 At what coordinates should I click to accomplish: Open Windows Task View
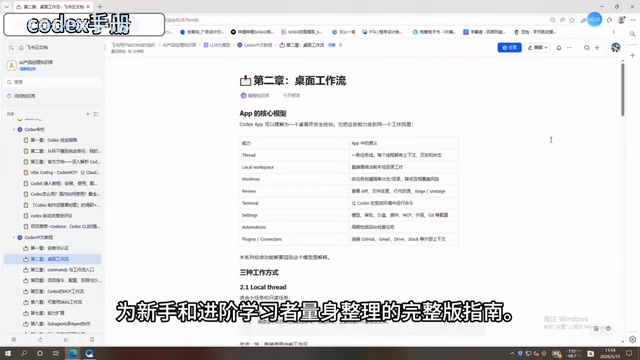tap(56, 353)
